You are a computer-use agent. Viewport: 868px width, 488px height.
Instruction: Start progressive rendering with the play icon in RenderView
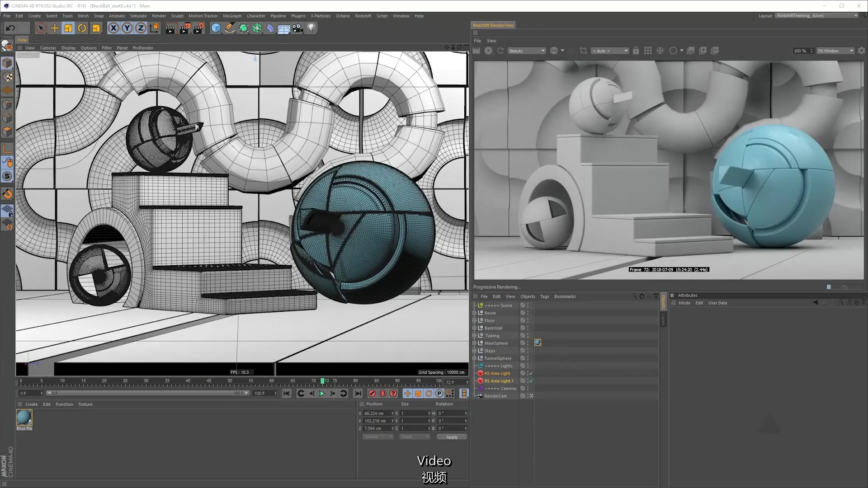488,51
